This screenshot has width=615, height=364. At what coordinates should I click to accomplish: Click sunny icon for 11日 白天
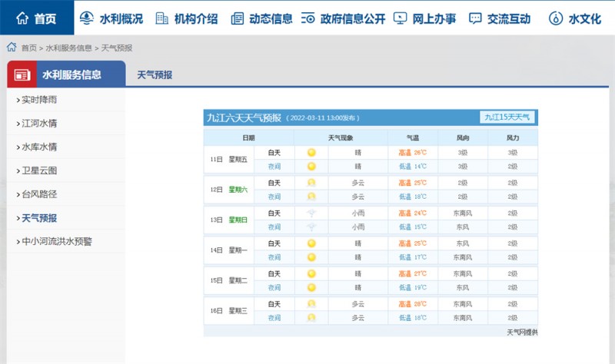tap(311, 152)
